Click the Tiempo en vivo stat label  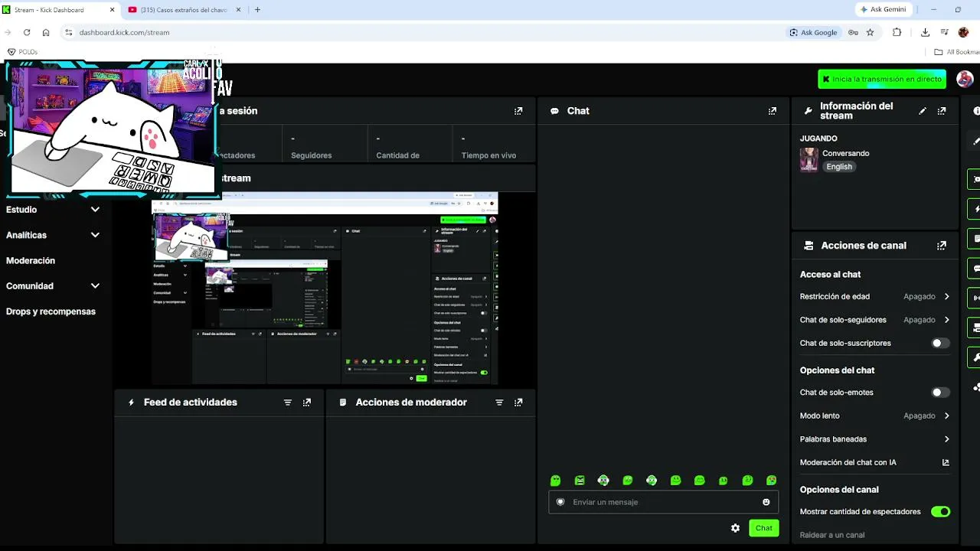(x=488, y=155)
